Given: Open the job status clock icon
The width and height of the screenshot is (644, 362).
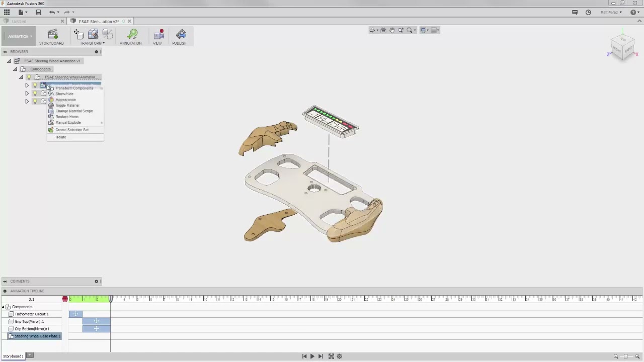Looking at the screenshot, I should point(588,12).
